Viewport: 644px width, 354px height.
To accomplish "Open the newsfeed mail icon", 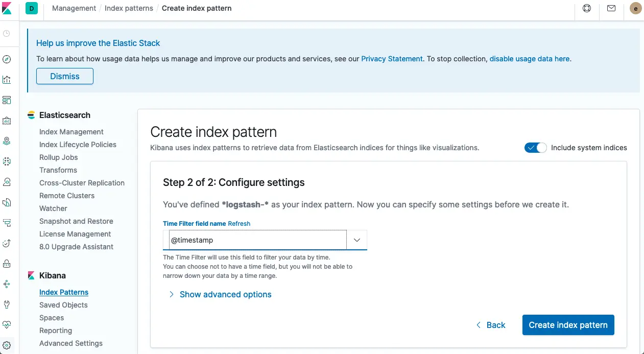I will 611,8.
